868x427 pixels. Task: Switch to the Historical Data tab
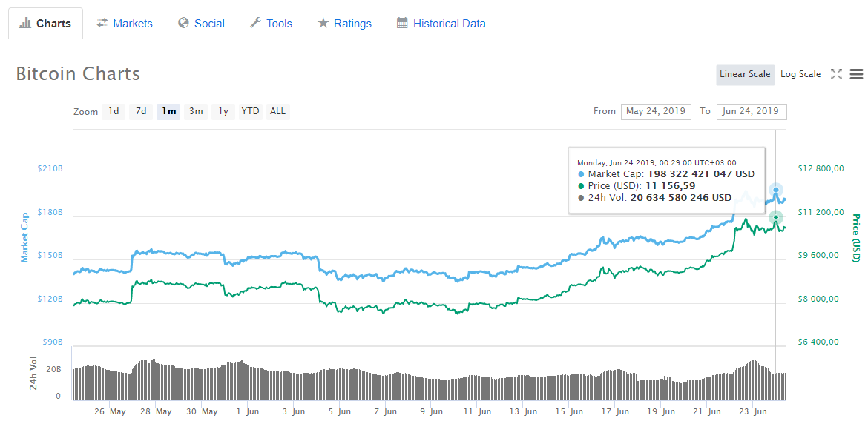441,23
